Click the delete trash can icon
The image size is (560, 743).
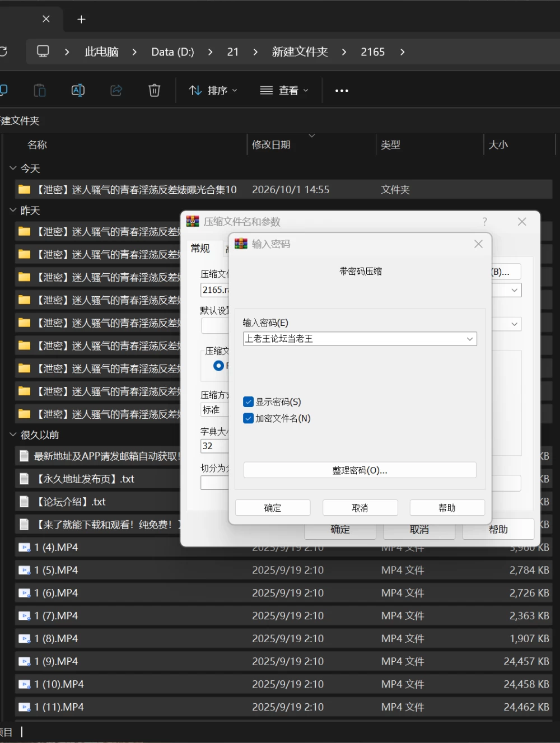(x=155, y=90)
